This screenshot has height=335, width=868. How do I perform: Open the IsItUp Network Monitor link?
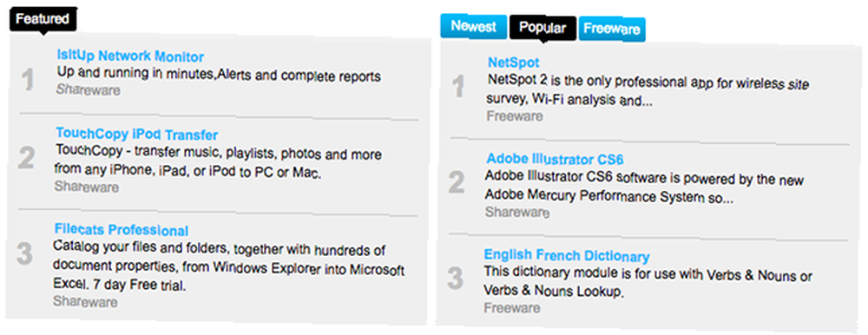pos(130,56)
